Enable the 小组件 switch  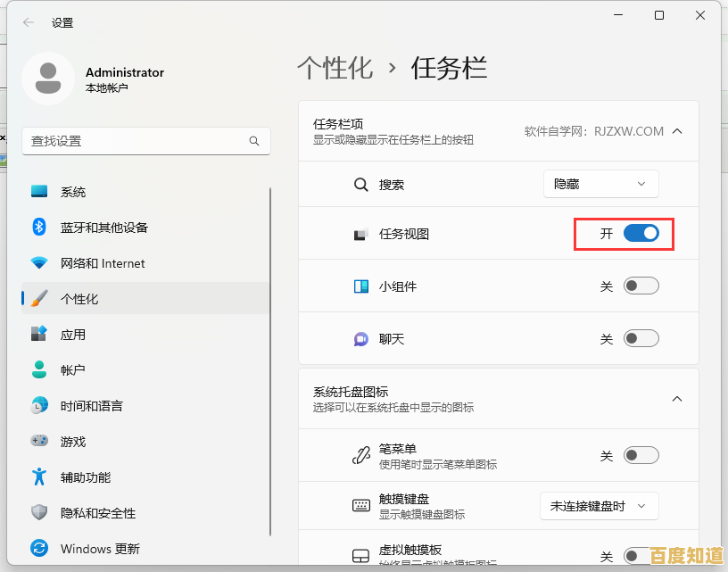(x=640, y=285)
